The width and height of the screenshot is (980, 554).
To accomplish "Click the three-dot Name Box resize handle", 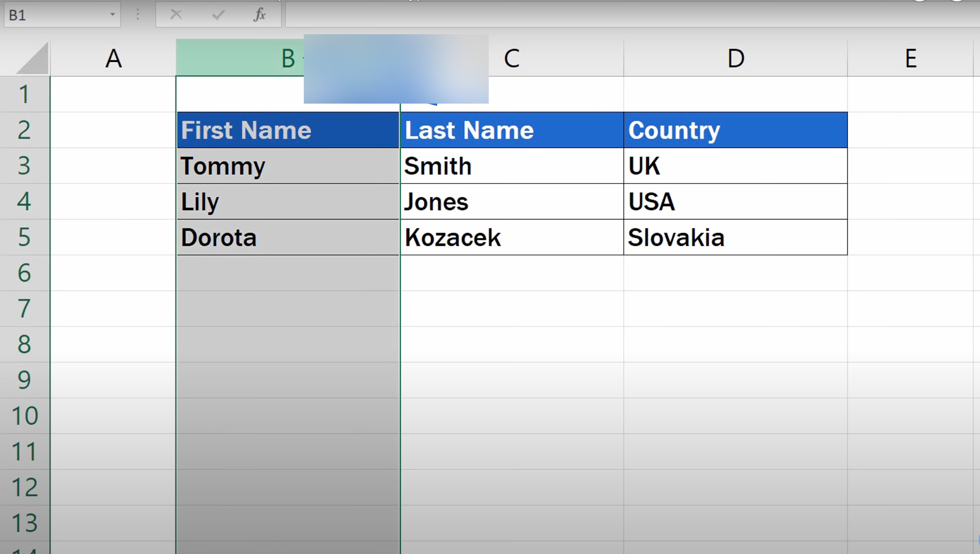I will tap(138, 15).
